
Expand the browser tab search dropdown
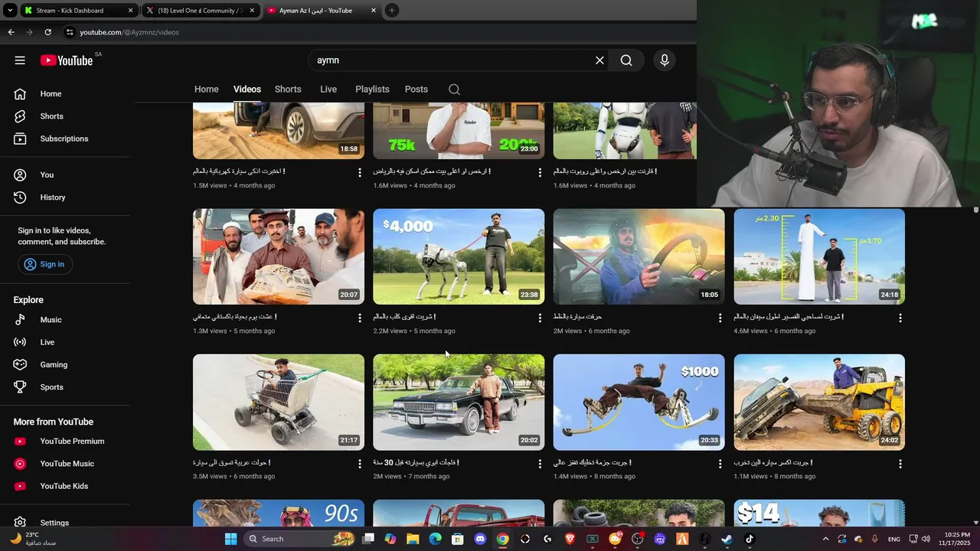(10, 11)
